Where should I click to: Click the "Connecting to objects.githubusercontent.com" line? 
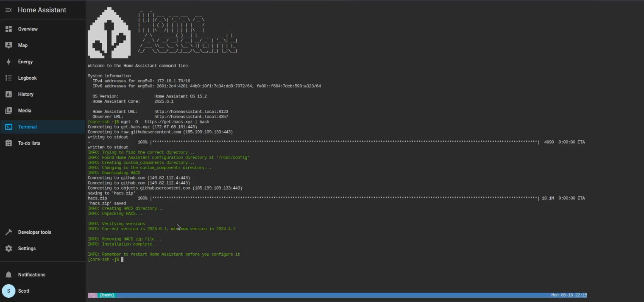(165, 188)
